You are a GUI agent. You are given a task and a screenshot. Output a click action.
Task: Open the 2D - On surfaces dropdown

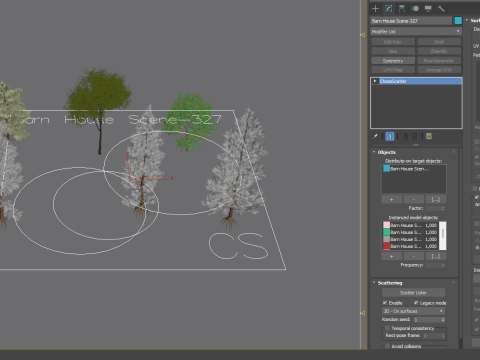[413, 311]
